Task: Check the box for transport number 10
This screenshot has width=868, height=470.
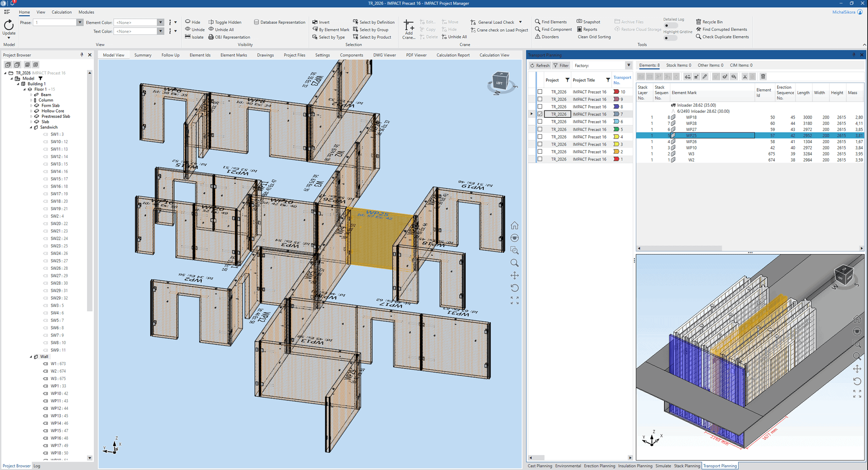Action: tap(540, 92)
